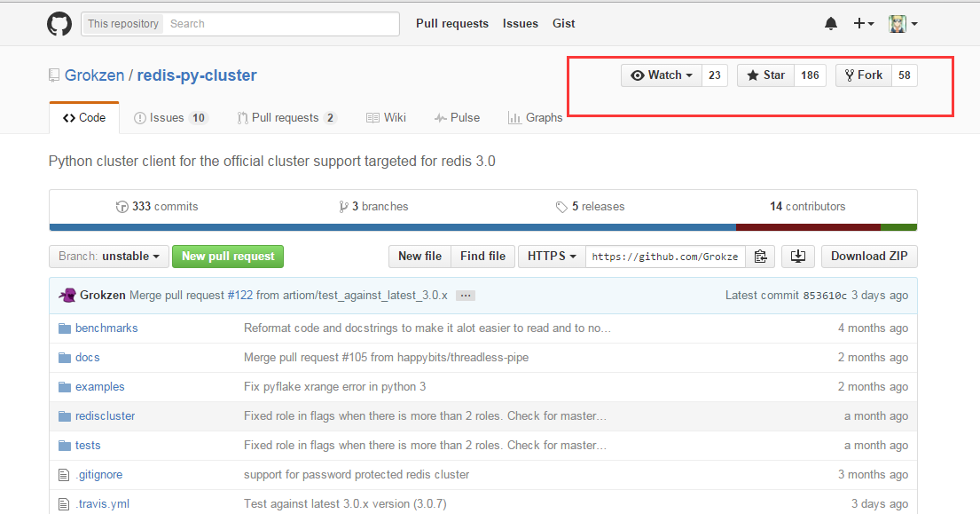Open Branch: unstable selector dropdown
Screen dimensions: 980x514
(109, 257)
